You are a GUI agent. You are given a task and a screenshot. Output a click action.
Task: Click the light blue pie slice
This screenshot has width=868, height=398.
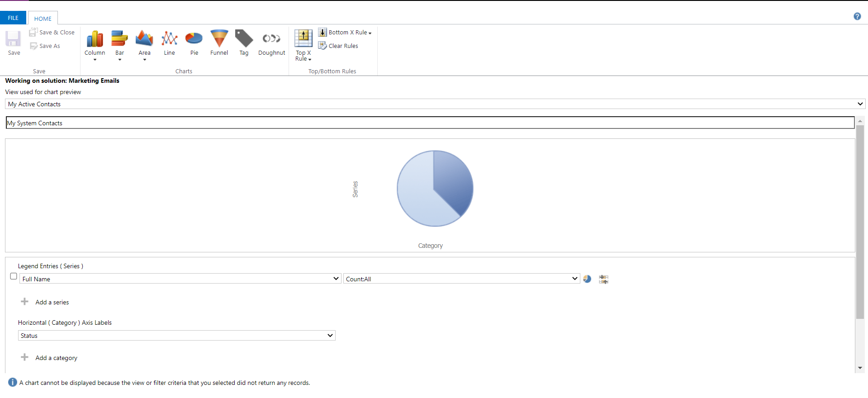(416, 194)
